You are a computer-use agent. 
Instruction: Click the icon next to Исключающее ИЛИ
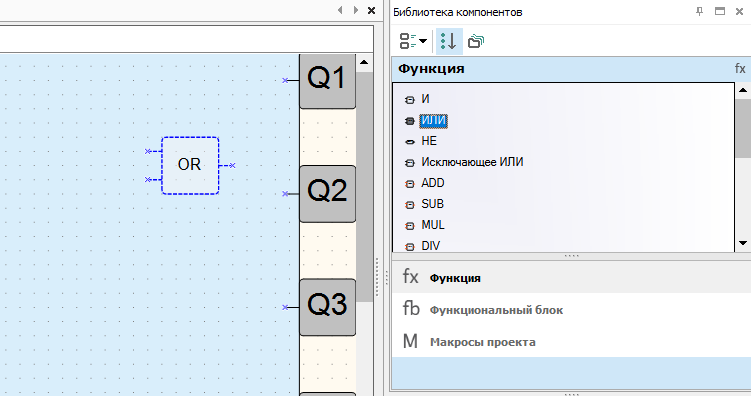pyautogui.click(x=410, y=163)
